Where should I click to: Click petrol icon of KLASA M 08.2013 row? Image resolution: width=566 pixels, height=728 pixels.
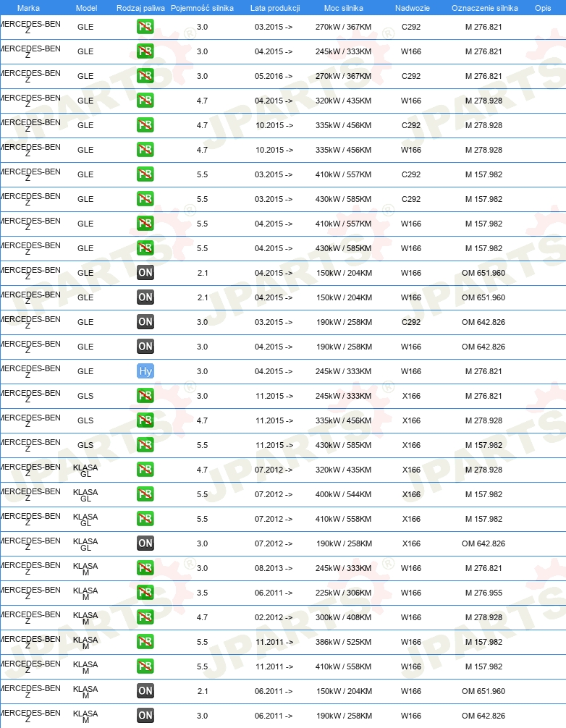(x=145, y=568)
